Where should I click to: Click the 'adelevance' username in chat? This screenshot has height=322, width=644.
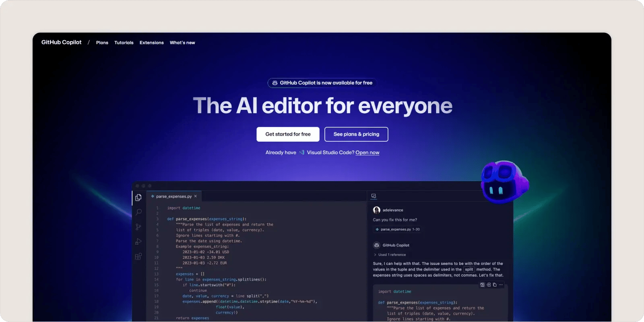pyautogui.click(x=393, y=210)
